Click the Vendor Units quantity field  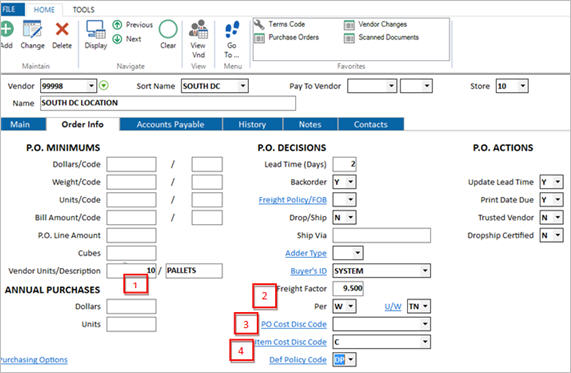pos(131,271)
